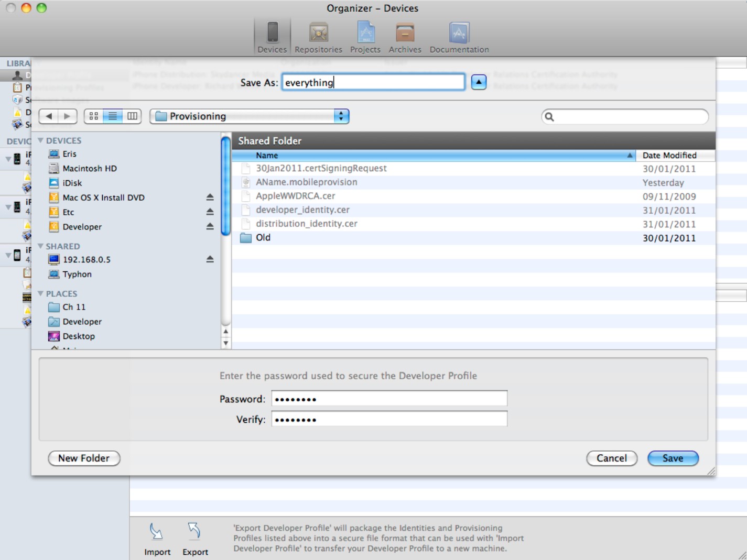Collapse the save dialog with the arrow button
747x560 pixels.
tap(479, 82)
